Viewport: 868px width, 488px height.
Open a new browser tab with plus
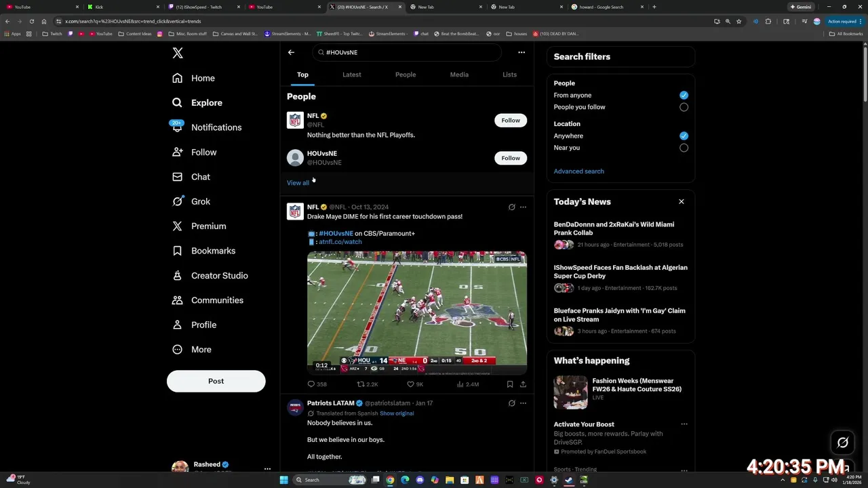[654, 7]
